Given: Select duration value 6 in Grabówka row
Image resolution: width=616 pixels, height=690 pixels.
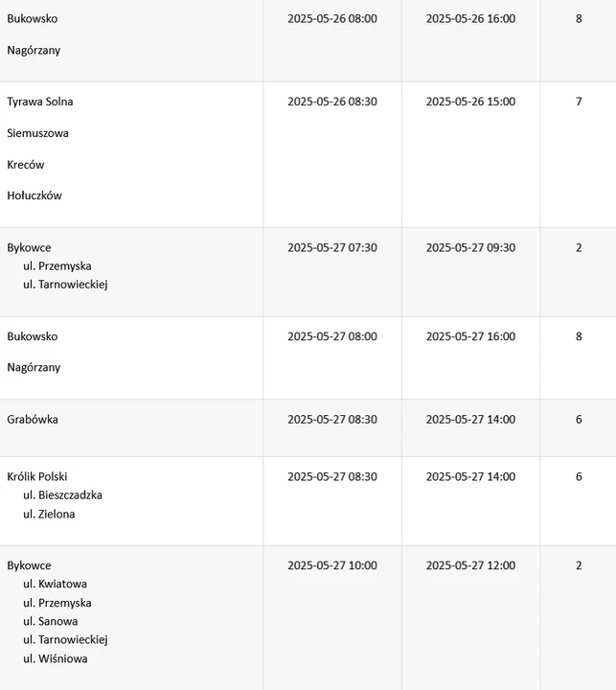Looking at the screenshot, I should [579, 420].
